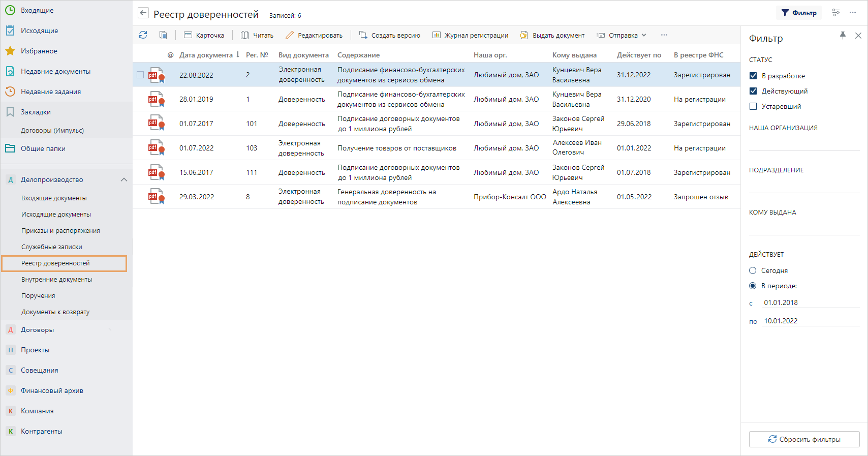Open «Служебные записки» in the sidebar
Screen dimensions: 868x456
click(51, 247)
